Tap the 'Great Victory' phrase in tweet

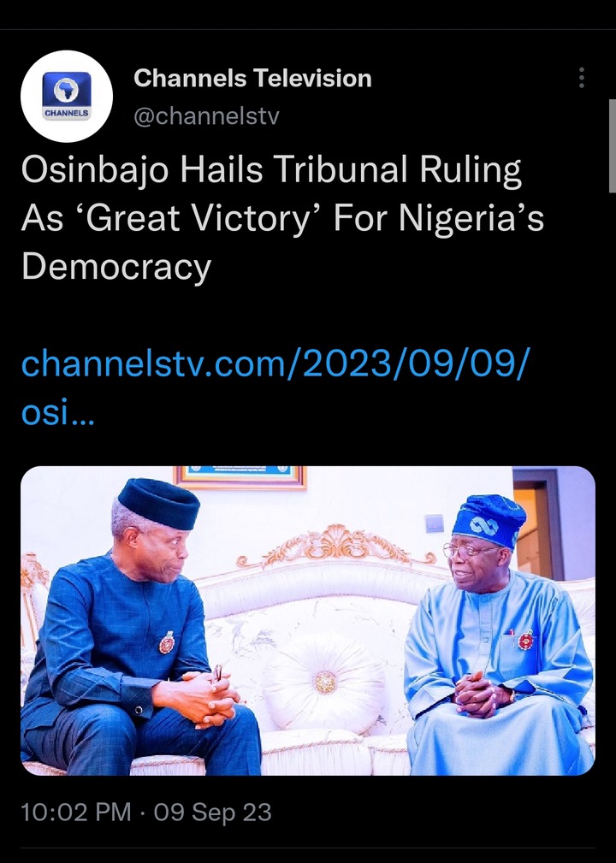[x=199, y=218]
